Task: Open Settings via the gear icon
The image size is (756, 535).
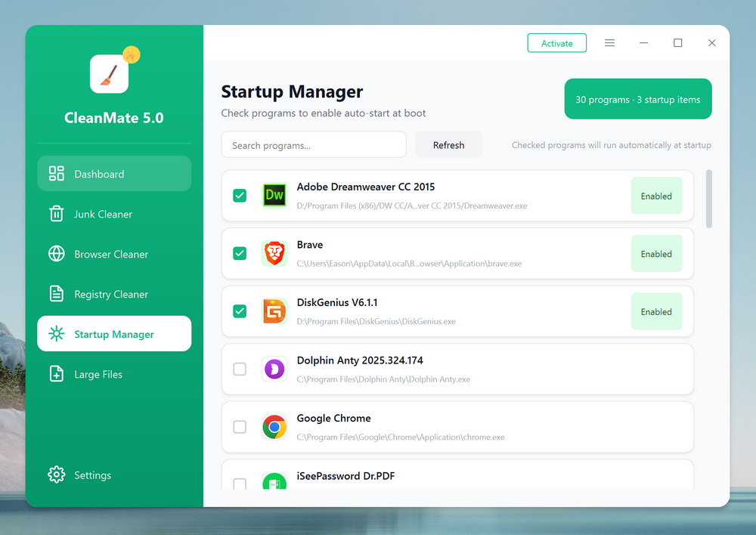Action: coord(56,475)
